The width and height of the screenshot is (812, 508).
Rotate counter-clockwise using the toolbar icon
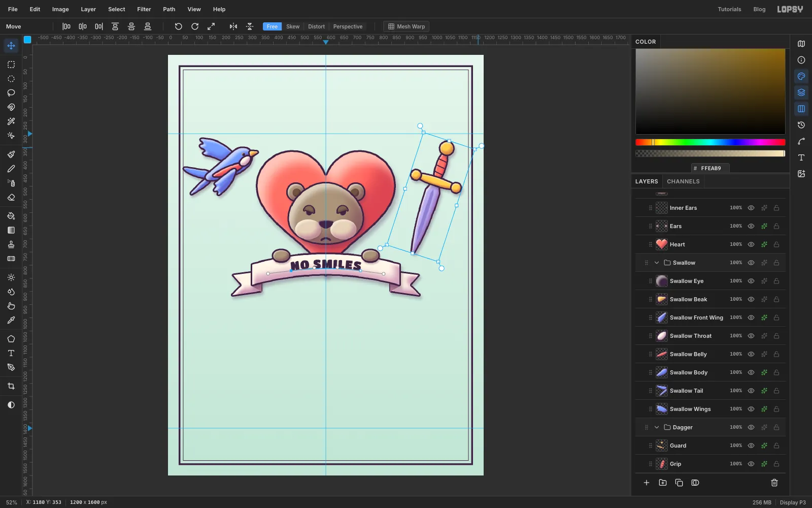pos(178,26)
